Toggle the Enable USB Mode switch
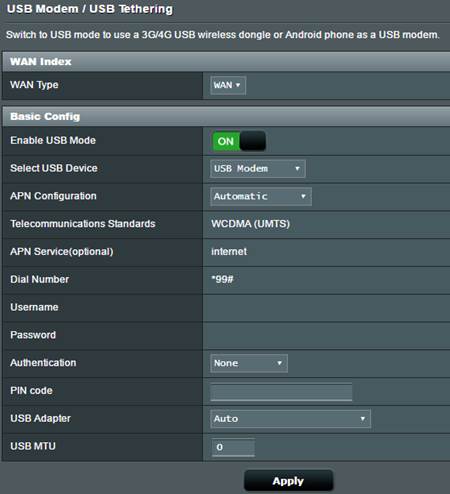The width and height of the screenshot is (450, 494). coord(239,141)
